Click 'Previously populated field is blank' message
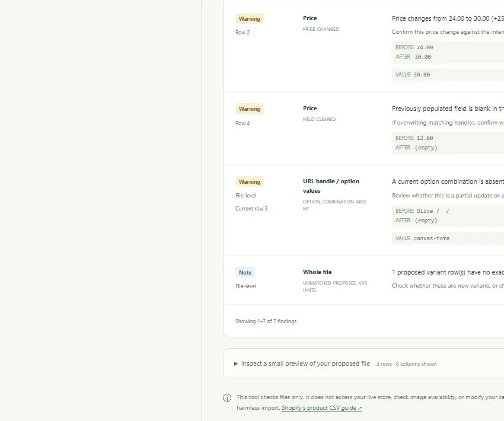The width and height of the screenshot is (504, 421). click(x=448, y=109)
